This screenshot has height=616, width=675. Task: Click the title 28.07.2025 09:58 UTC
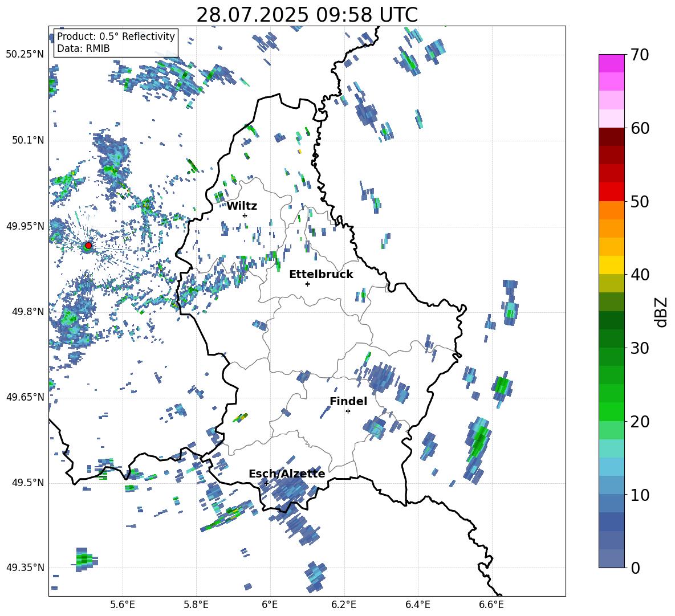(307, 15)
